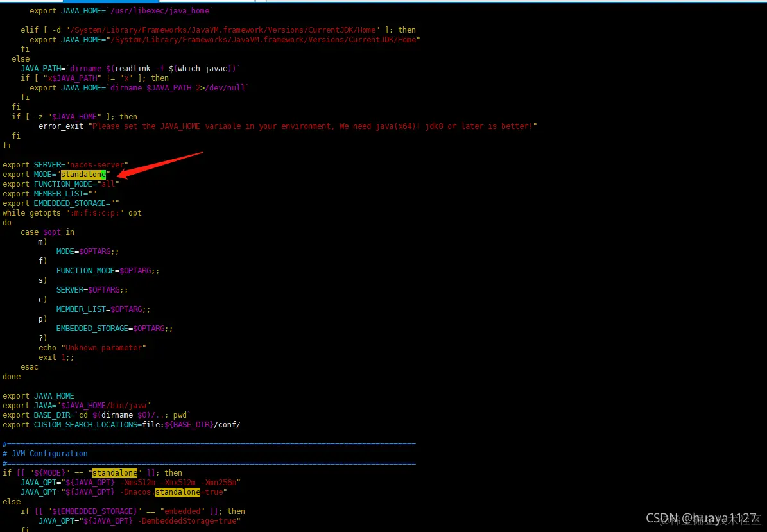Click the "f)" case option label
767x532 pixels.
coord(43,261)
